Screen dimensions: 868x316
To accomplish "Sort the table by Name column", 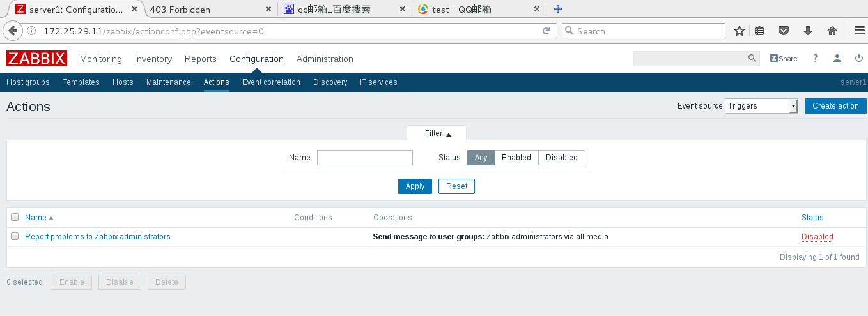I will click(39, 218).
